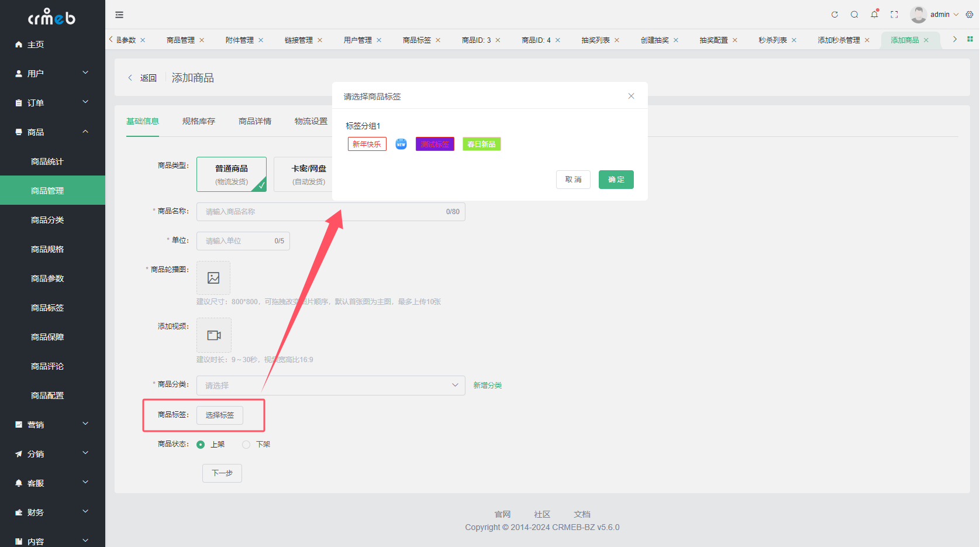Open search with the magnifier icon
The width and height of the screenshot is (980, 547).
854,15
